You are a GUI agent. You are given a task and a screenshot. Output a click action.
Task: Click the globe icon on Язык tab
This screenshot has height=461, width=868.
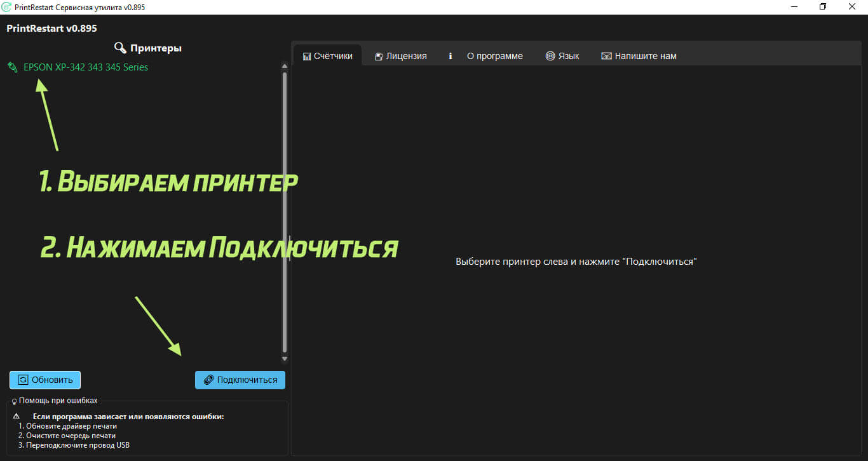coord(550,56)
